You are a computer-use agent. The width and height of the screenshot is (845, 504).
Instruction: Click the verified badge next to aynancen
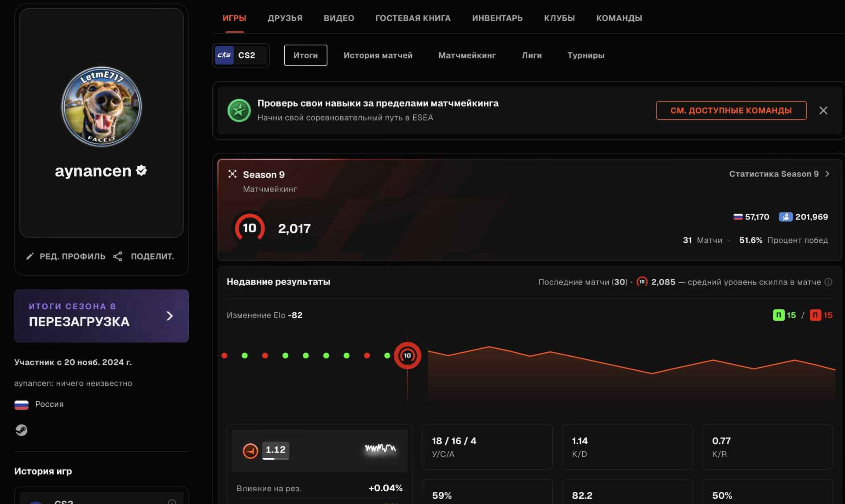point(141,170)
